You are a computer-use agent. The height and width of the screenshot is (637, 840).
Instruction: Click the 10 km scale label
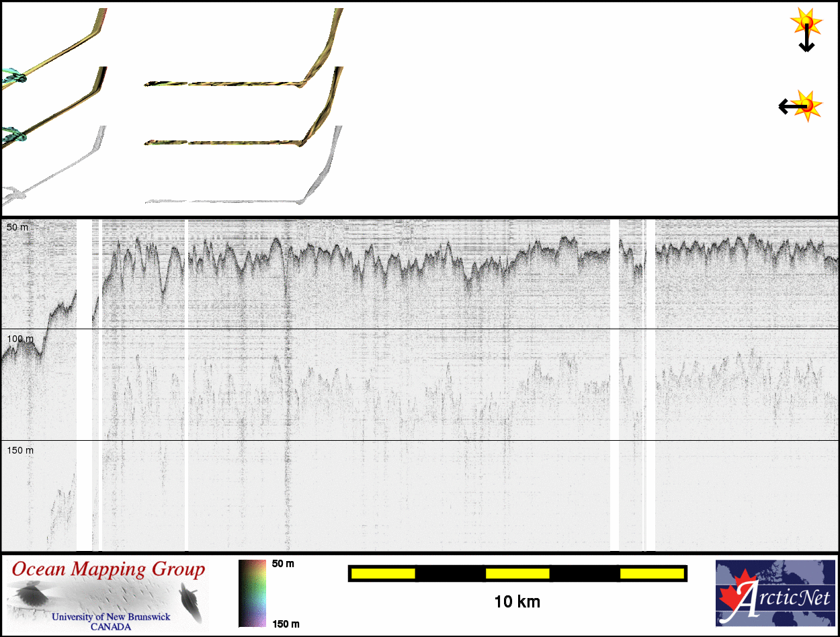517,601
